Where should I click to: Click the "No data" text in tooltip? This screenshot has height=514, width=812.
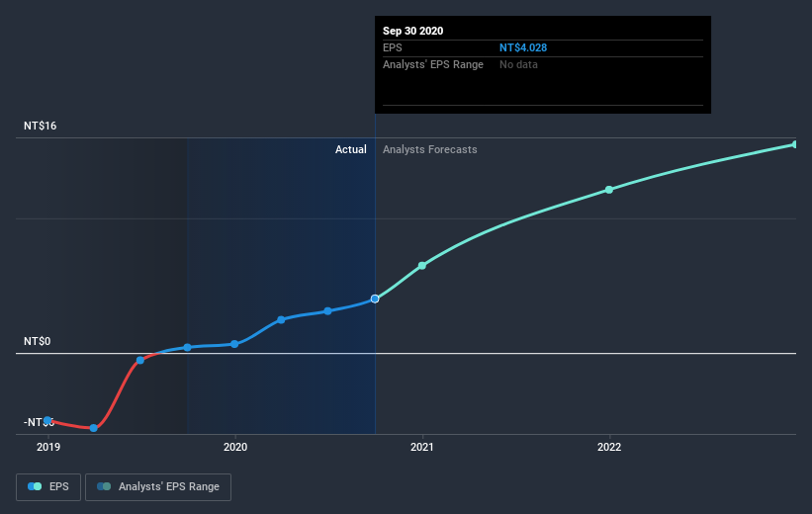click(519, 64)
